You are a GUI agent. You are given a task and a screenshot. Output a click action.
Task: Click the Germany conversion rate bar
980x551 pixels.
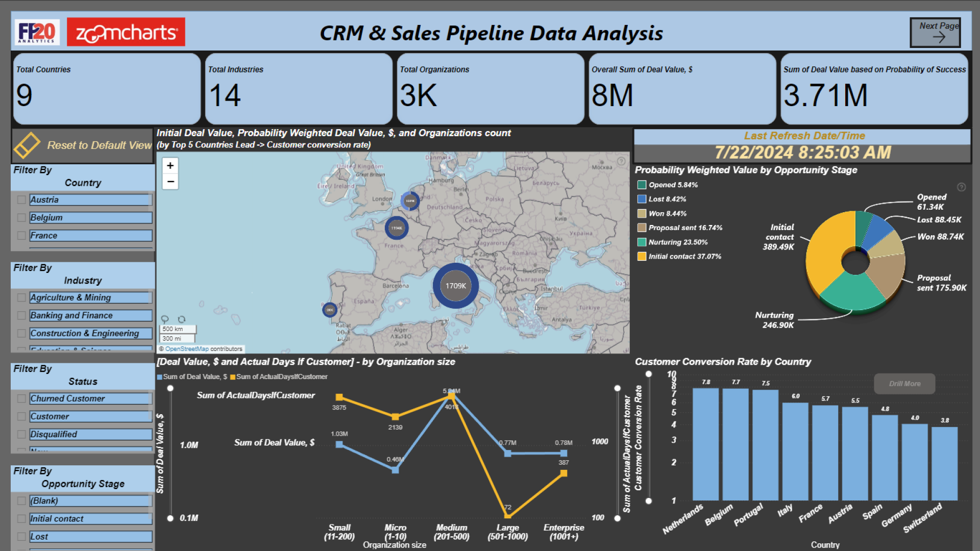[915, 462]
